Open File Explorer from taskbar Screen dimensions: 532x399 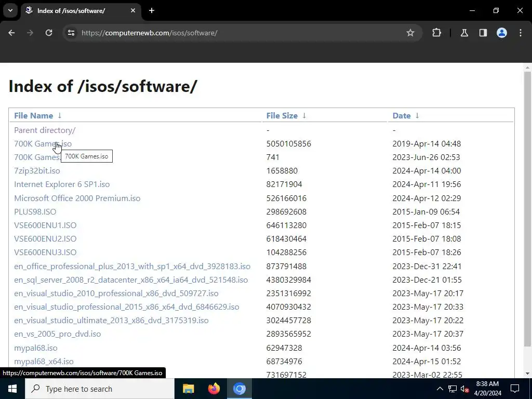point(188,389)
